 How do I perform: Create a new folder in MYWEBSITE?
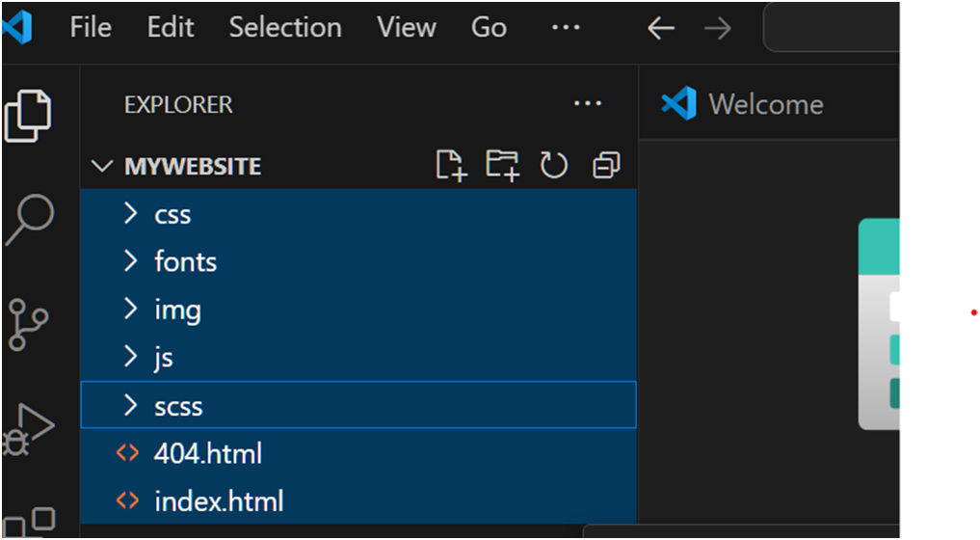point(502,166)
